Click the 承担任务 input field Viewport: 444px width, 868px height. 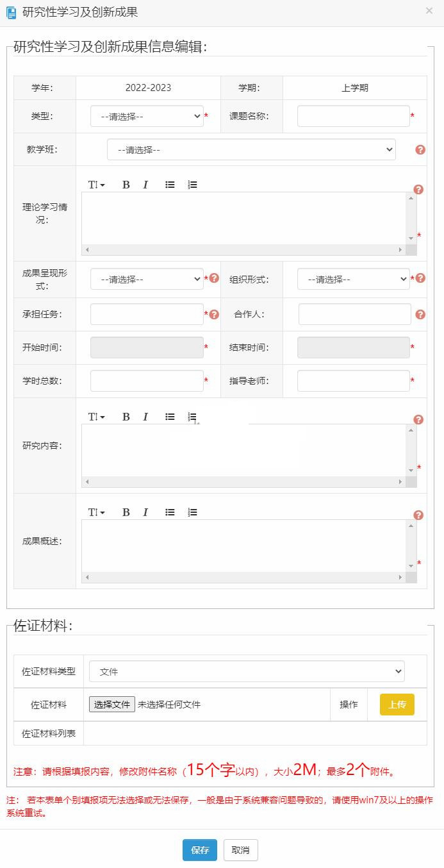point(147,314)
